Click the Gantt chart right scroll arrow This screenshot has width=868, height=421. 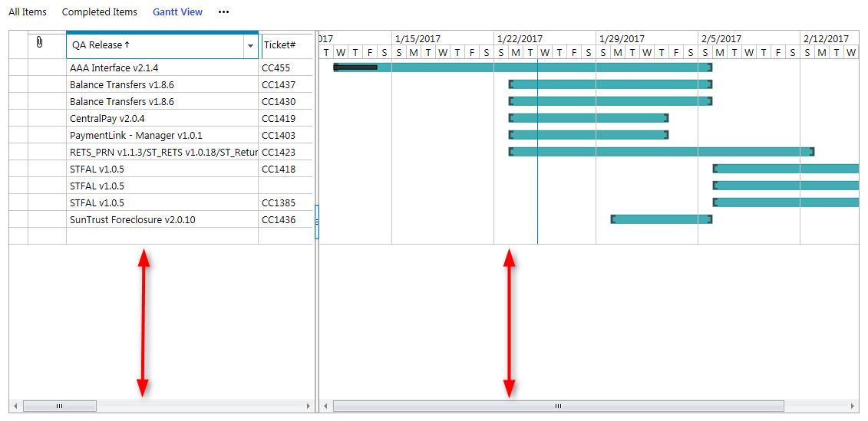click(x=853, y=406)
